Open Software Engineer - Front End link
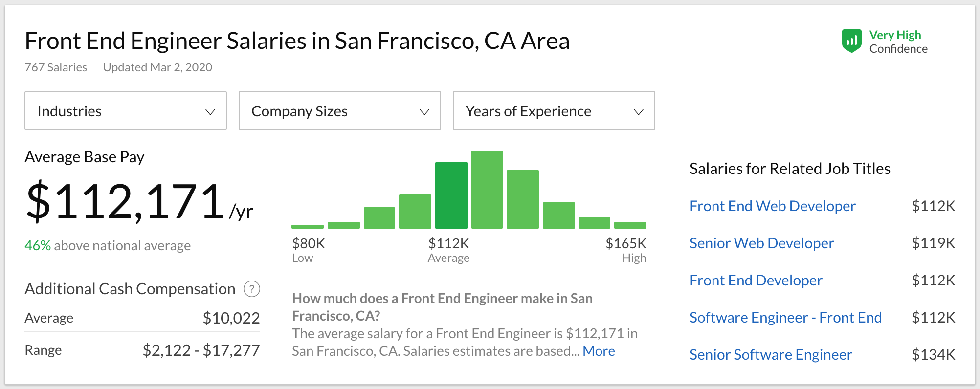The width and height of the screenshot is (980, 389). (x=785, y=318)
